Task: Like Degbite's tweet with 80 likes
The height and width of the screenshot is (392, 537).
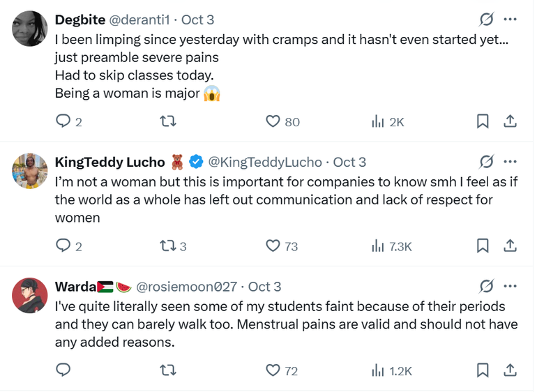Action: 273,122
